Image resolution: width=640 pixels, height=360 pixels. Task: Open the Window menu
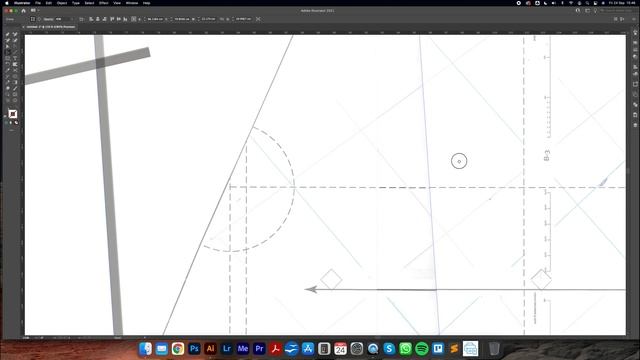click(132, 3)
